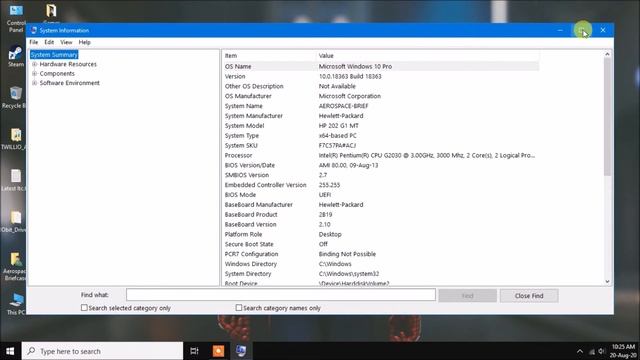
Task: Select the Embedded Controller Version row
Action: (381, 185)
